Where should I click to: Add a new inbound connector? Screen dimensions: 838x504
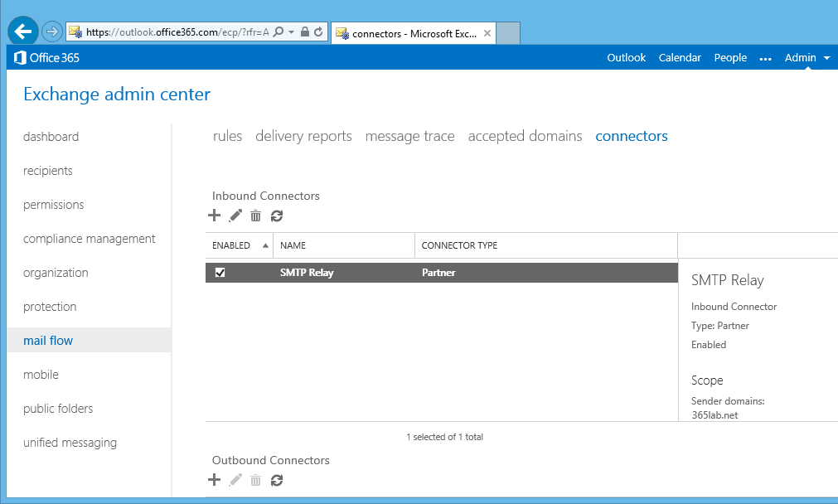coord(214,216)
